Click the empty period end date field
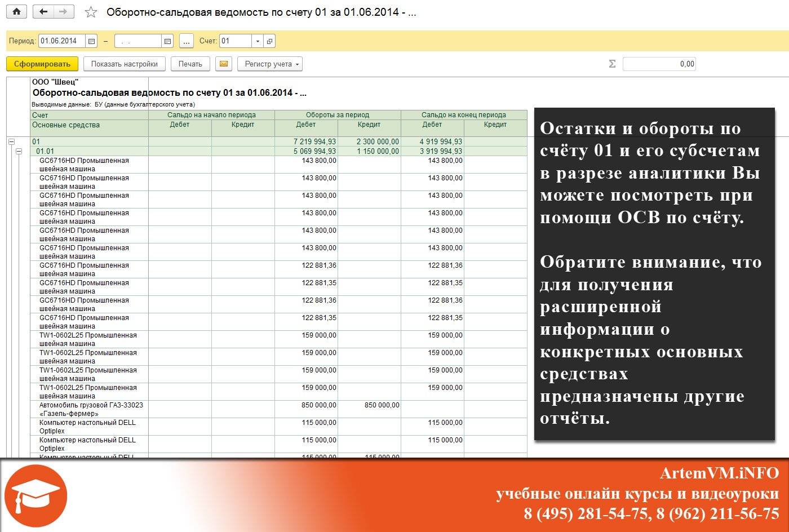Viewport: 789px width, 532px height. (x=138, y=41)
